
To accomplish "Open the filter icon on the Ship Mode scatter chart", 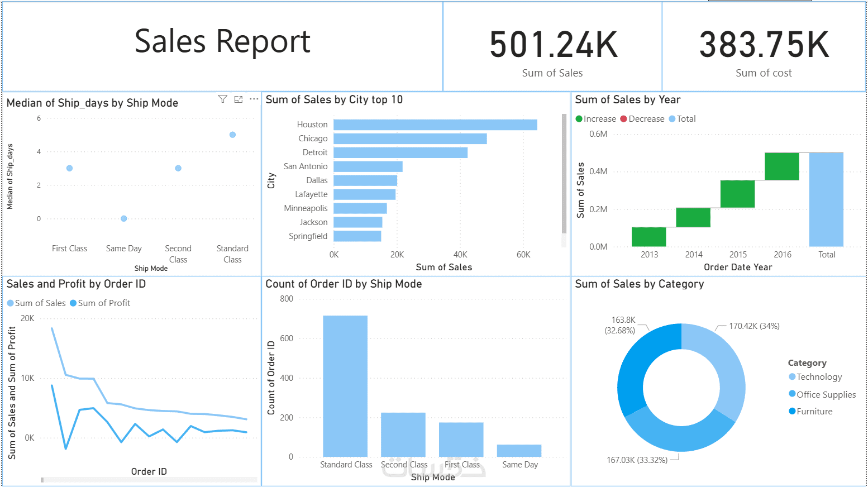I will click(222, 99).
